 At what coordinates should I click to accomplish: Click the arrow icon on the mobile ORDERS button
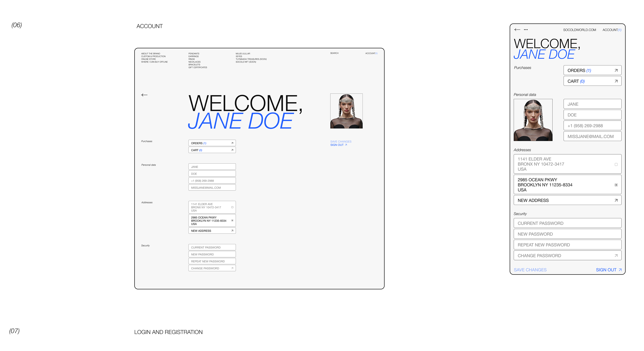616,70
